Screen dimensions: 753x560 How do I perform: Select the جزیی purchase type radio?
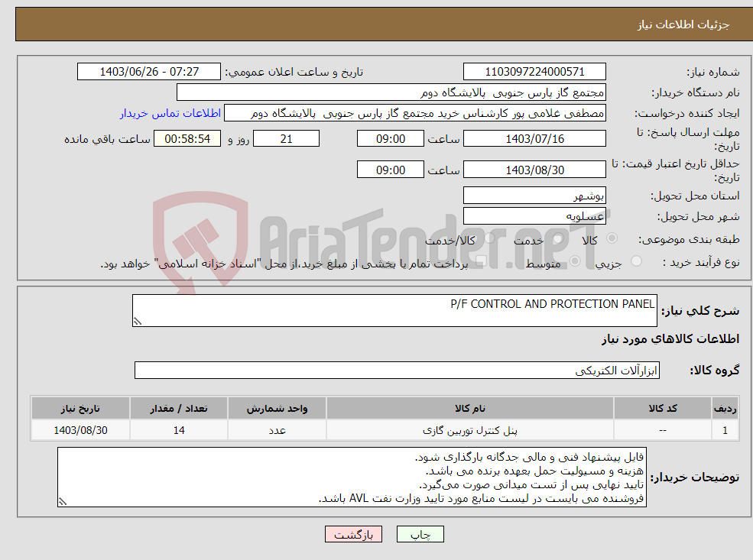pos(636,261)
